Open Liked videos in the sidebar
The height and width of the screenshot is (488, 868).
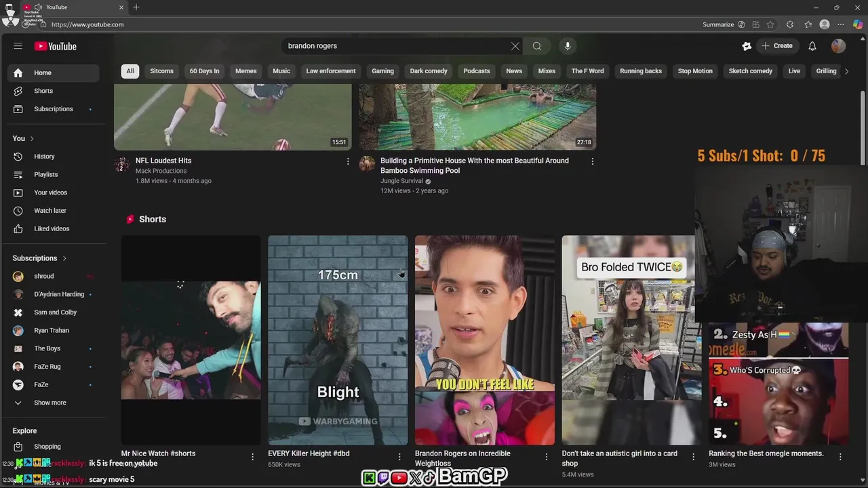(54, 228)
